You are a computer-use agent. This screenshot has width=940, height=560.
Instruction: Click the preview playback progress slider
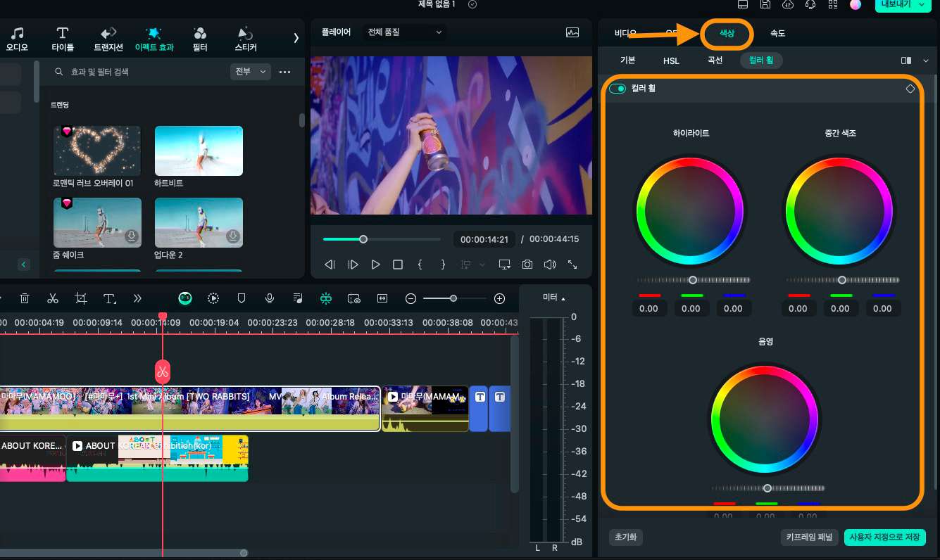click(x=382, y=239)
